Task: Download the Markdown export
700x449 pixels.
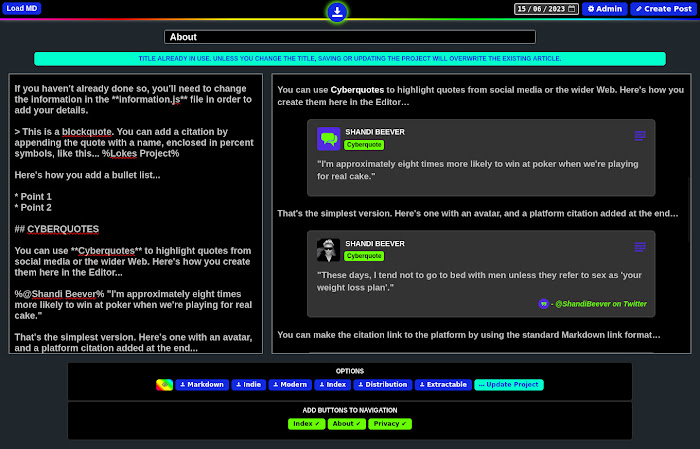Action: click(x=202, y=385)
